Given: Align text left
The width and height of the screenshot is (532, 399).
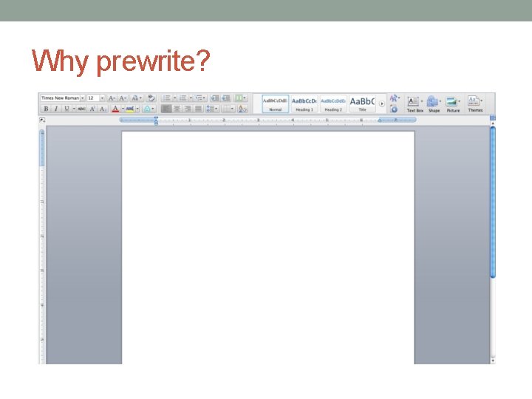Looking at the screenshot, I should pos(166,109).
